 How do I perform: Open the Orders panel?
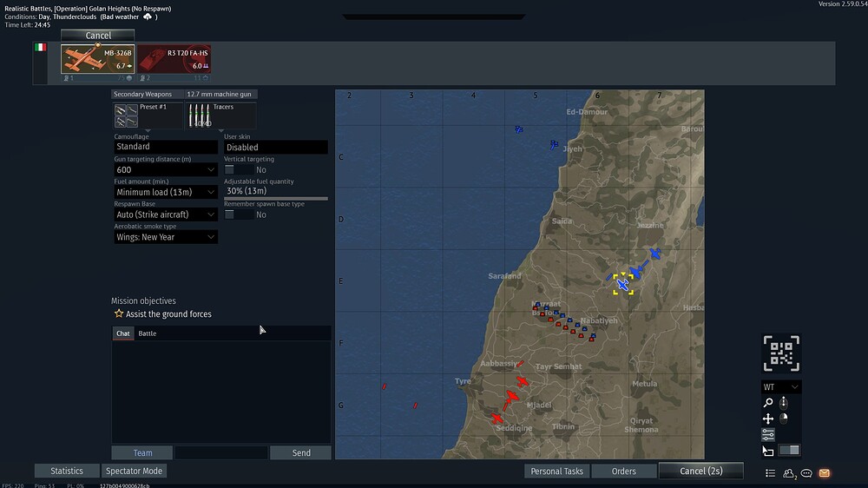click(x=624, y=471)
